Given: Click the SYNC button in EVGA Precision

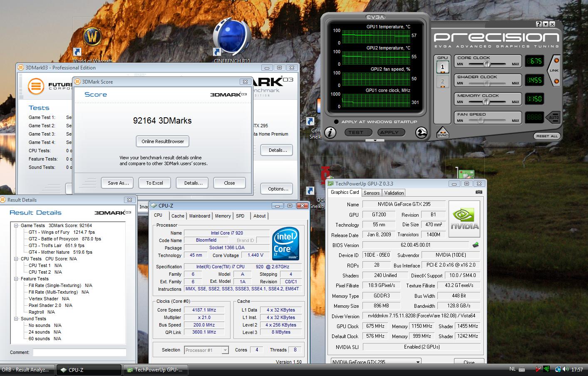Looking at the screenshot, I should [x=442, y=133].
